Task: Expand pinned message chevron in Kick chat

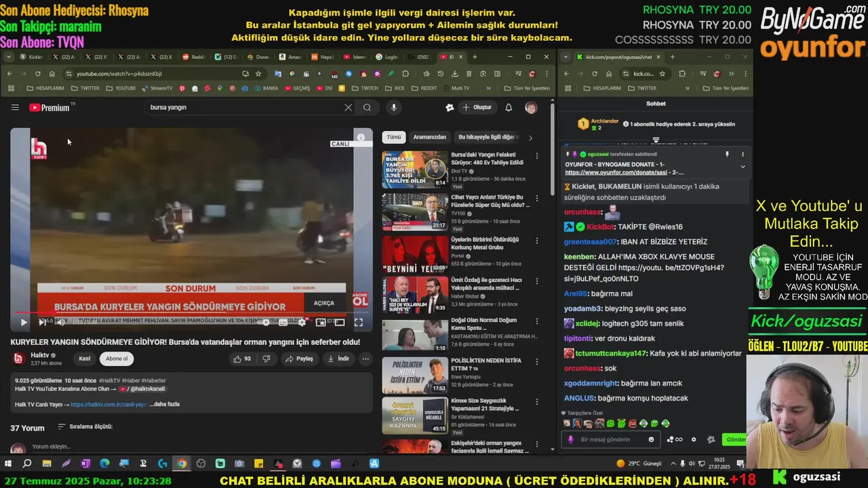Action: 743,167
